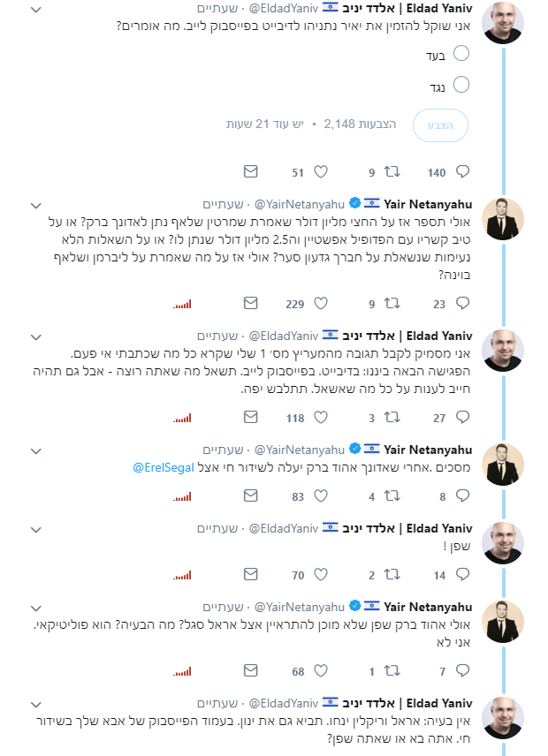
Task: Reply to the poll tweet with 140 replies
Action: pos(461,172)
